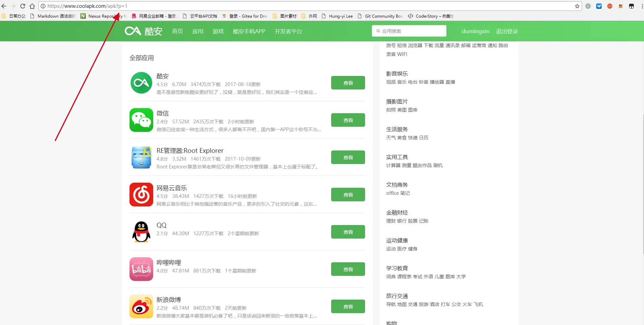Open the browser home page icon
644x325 pixels.
pyautogui.click(x=32, y=6)
